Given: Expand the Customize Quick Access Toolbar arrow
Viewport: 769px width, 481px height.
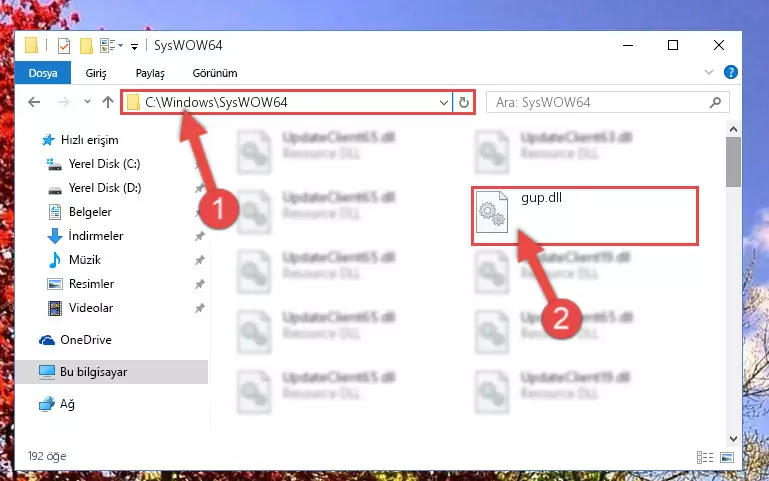Looking at the screenshot, I should (x=134, y=47).
